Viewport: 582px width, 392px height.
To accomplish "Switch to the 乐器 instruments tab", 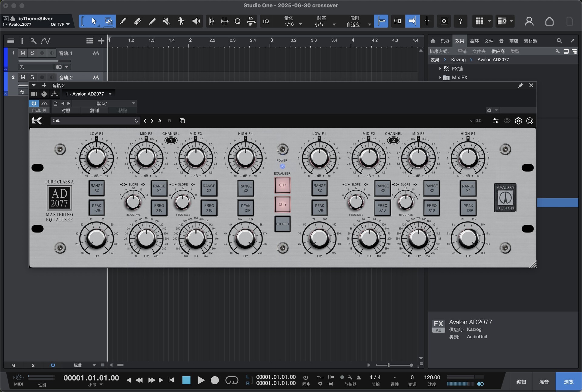I will tap(445, 41).
